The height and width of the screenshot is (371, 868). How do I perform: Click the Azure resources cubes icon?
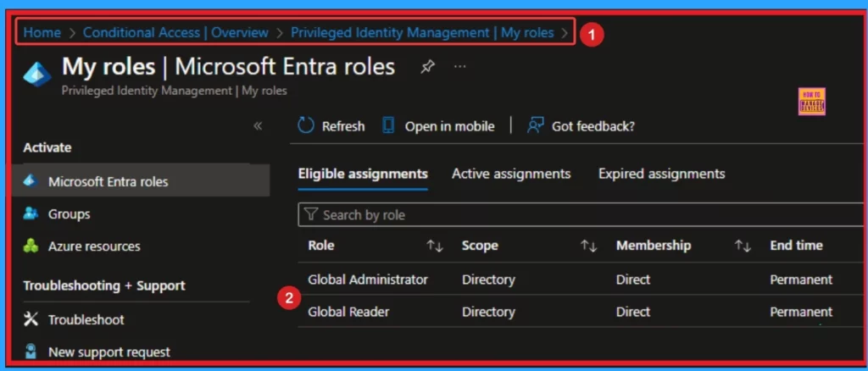coord(31,246)
